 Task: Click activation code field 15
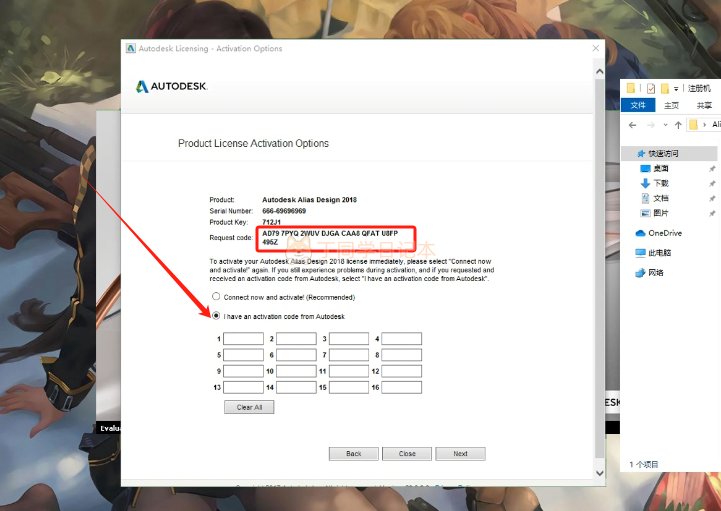(x=349, y=387)
